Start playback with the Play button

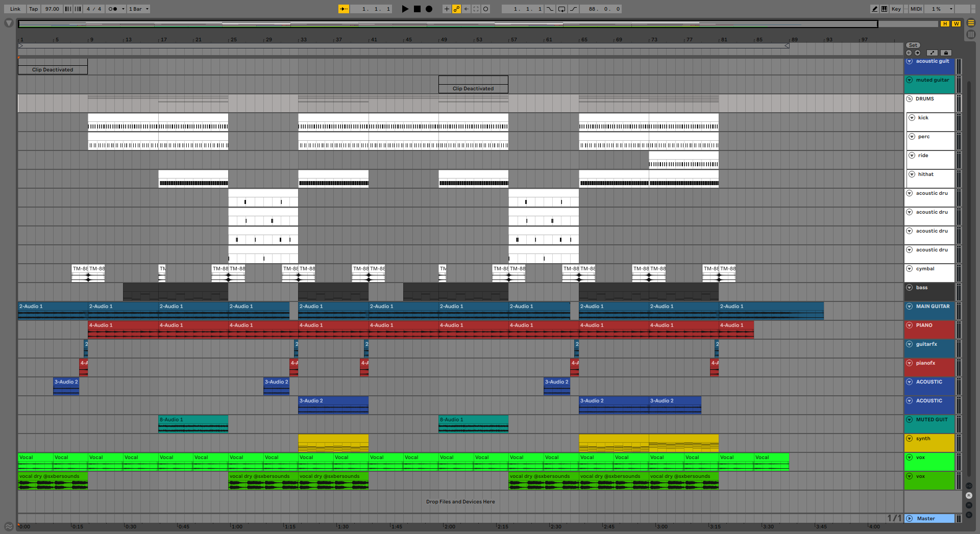[405, 9]
